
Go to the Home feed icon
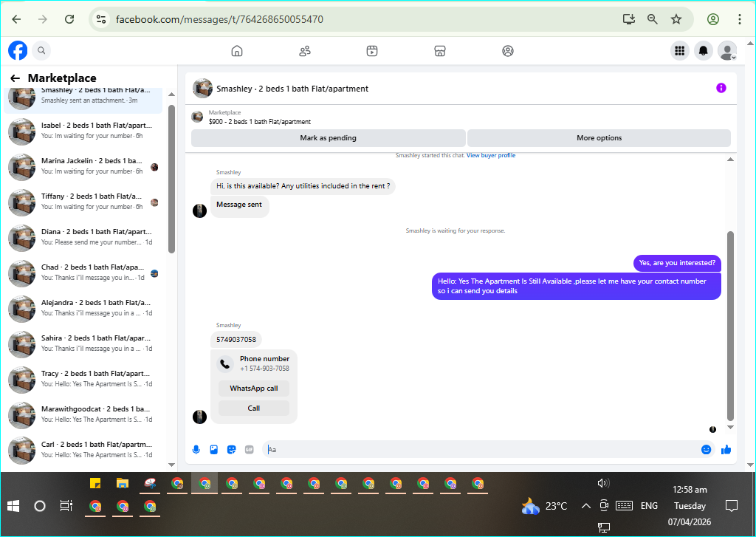pos(237,51)
